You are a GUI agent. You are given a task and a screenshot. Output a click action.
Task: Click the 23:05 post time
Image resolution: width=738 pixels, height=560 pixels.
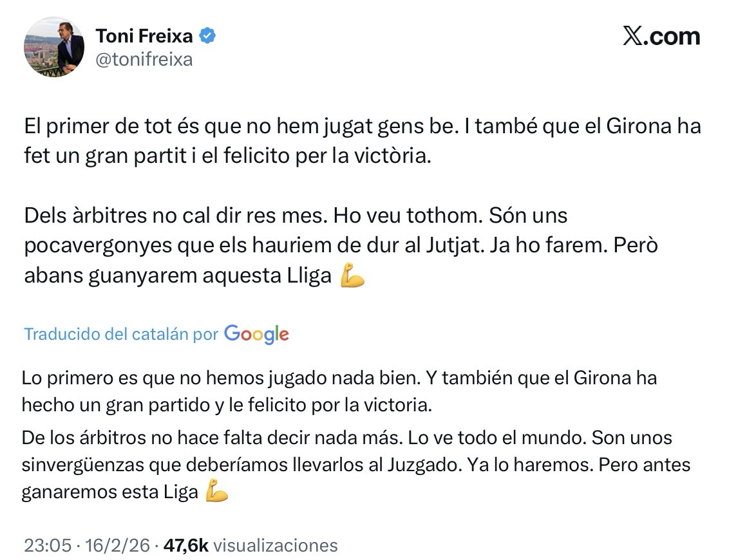click(47, 546)
